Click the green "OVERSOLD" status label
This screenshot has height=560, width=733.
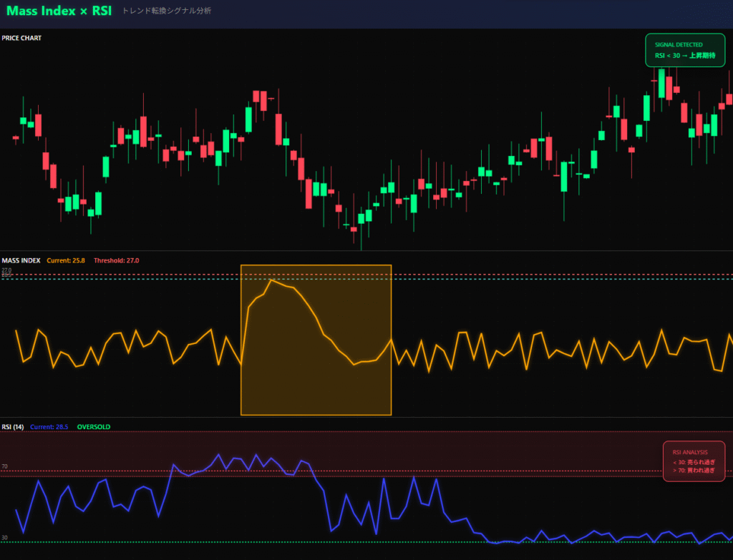[x=94, y=427]
